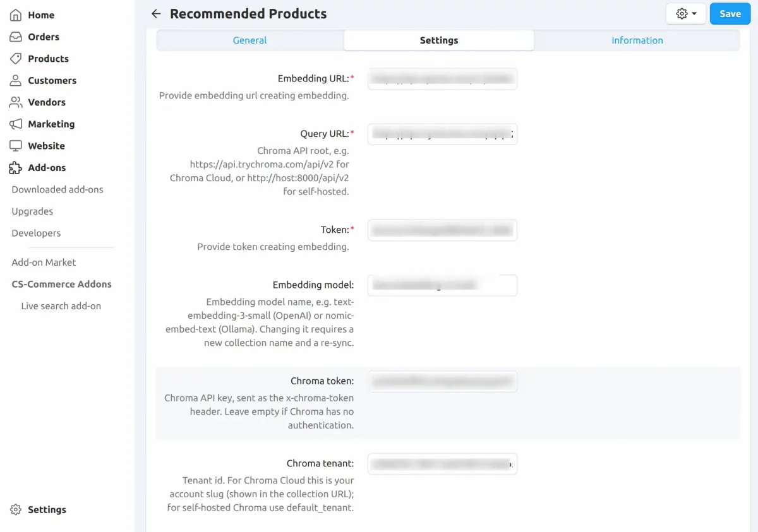Click the back arrow beside Recommended Products
The width and height of the screenshot is (758, 532).
click(x=156, y=14)
